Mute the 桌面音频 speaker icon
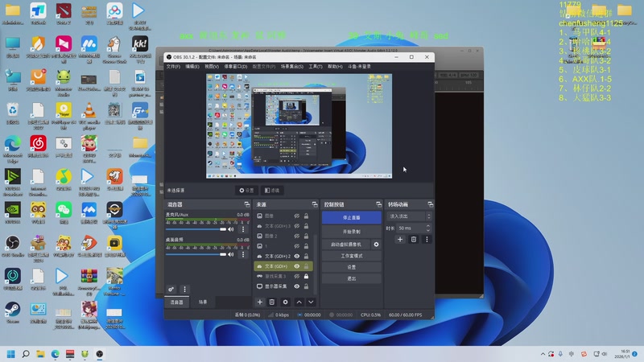Screen dimensions: 644x362 point(231,254)
